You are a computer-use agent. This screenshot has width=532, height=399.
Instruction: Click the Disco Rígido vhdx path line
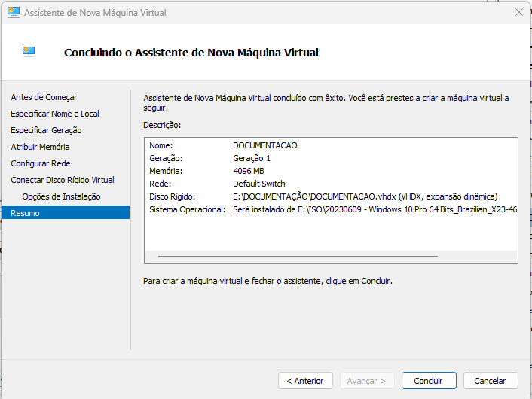(365, 196)
